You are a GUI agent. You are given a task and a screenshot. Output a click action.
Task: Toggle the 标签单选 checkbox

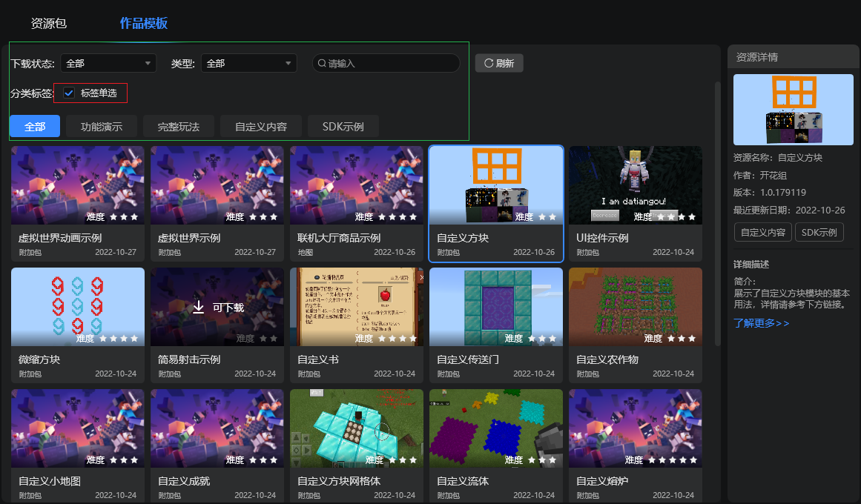coord(69,93)
